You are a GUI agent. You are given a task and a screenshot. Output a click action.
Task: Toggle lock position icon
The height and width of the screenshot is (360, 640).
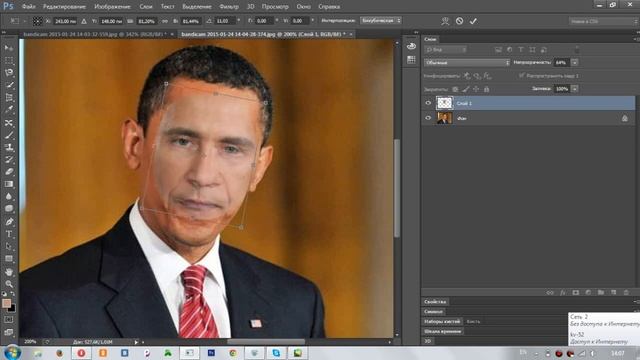[x=476, y=89]
